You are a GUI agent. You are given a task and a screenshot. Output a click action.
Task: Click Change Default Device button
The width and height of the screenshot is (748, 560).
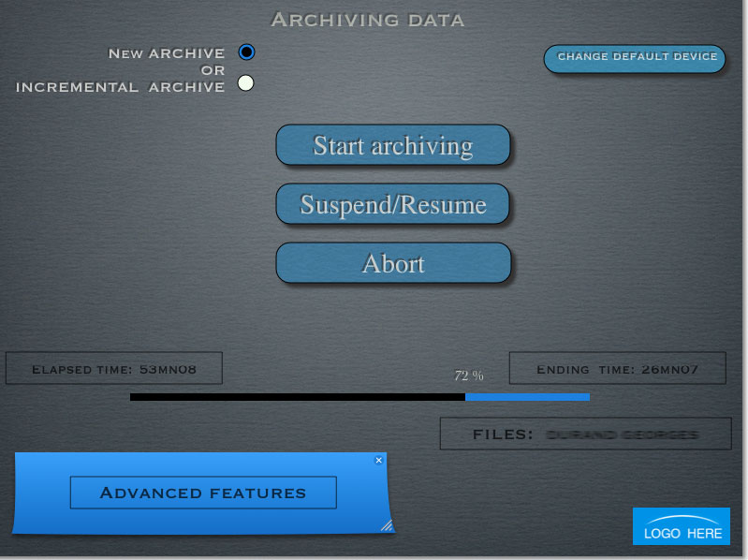[635, 59]
